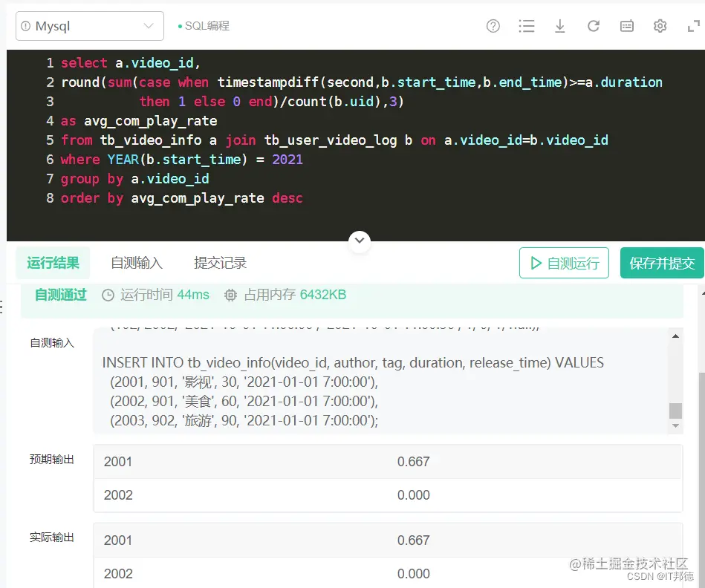The width and height of the screenshot is (705, 588).
Task: Open the Mysql language dropdown
Action: click(89, 26)
